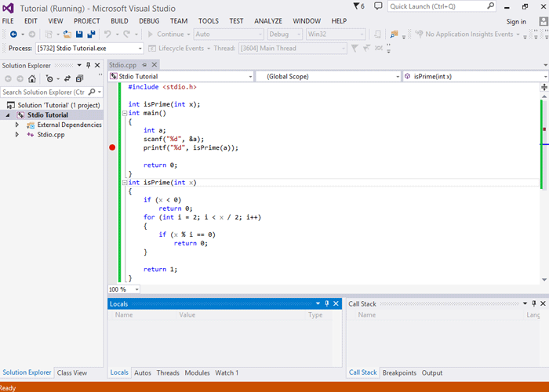Select the Modules tab

197,372
